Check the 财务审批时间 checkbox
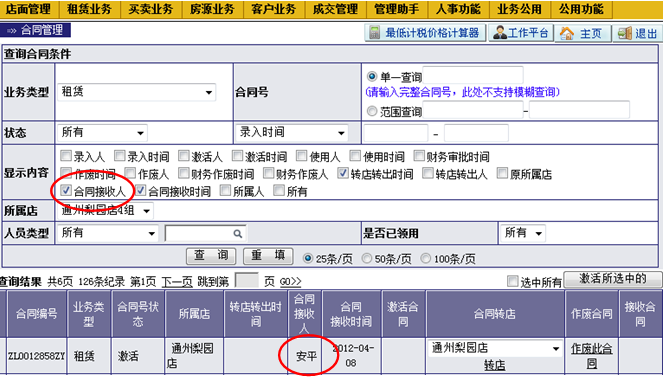 click(419, 156)
